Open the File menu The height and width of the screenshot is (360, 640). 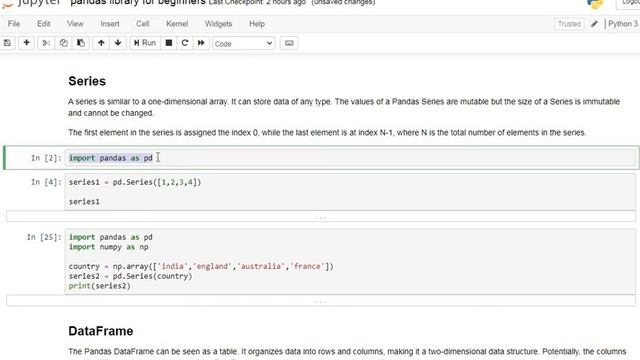[x=14, y=24]
